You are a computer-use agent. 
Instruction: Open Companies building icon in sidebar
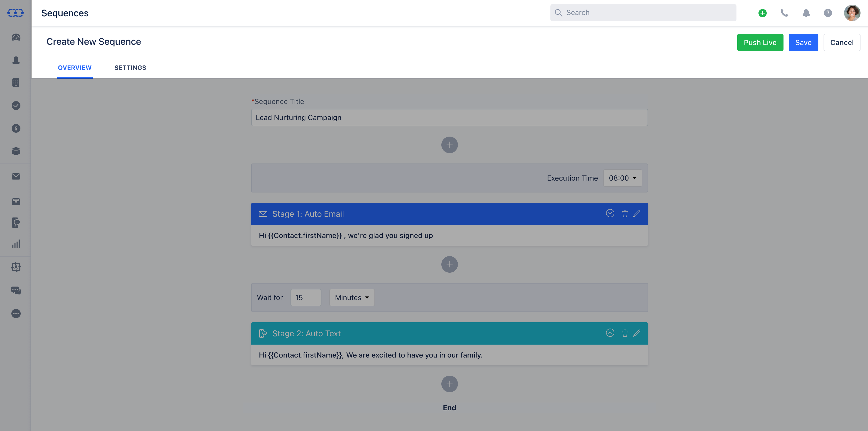16,83
